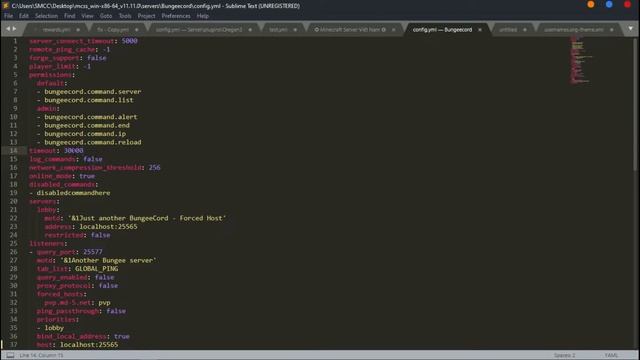Image resolution: width=640 pixels, height=360 pixels.
Task: Open the Selection menu
Action: (x=46, y=16)
